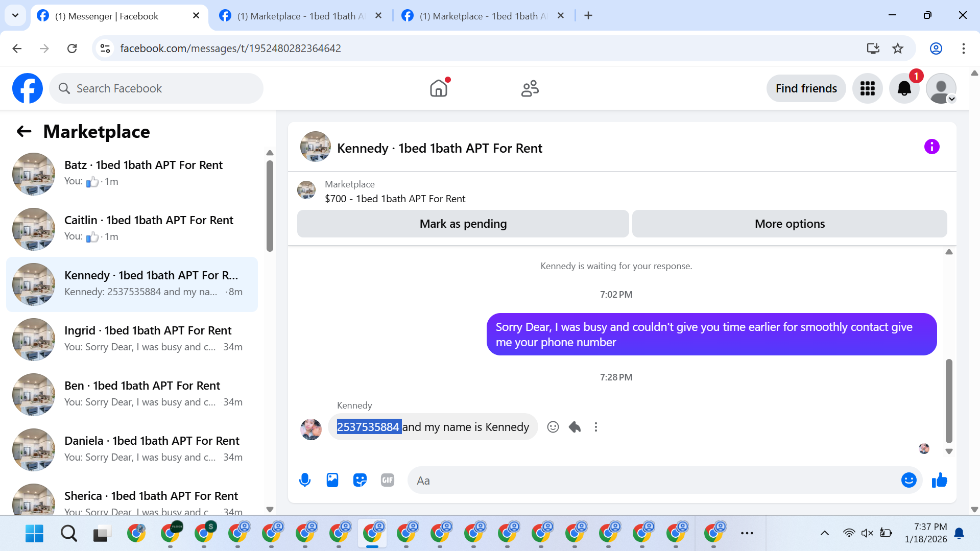The image size is (980, 551).
Task: Reply to Kennedy's message
Action: pos(575,427)
